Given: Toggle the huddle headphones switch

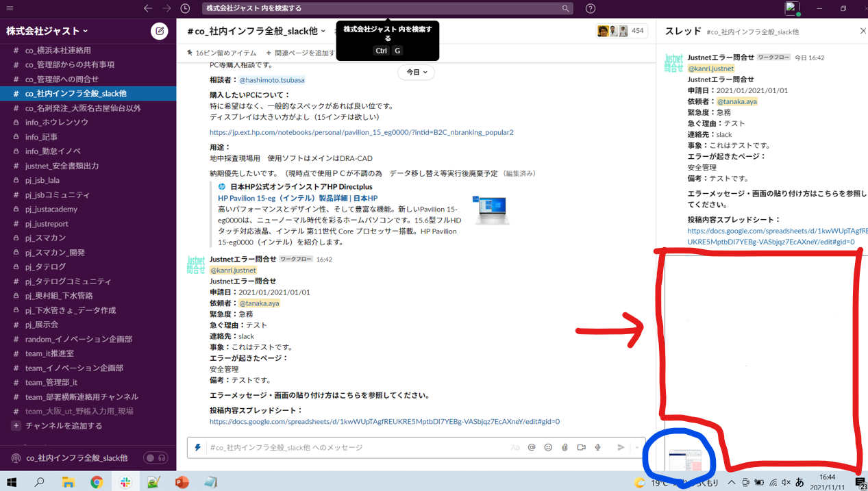Looking at the screenshot, I should click(x=156, y=457).
